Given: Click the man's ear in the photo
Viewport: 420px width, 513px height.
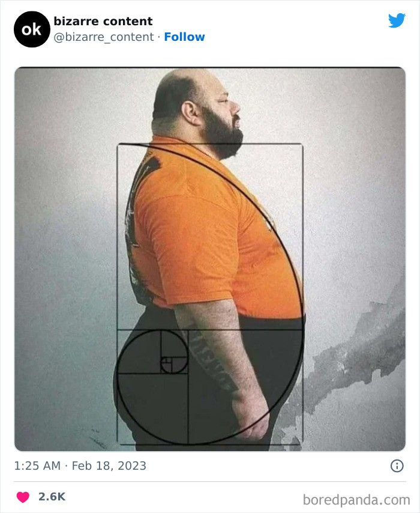Looking at the screenshot, I should pyautogui.click(x=191, y=113).
